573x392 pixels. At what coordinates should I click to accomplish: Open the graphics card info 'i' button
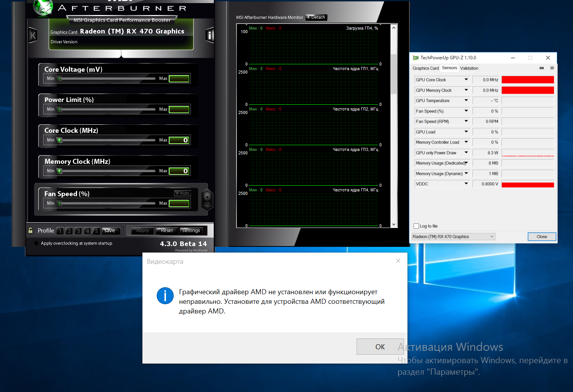pos(209,36)
